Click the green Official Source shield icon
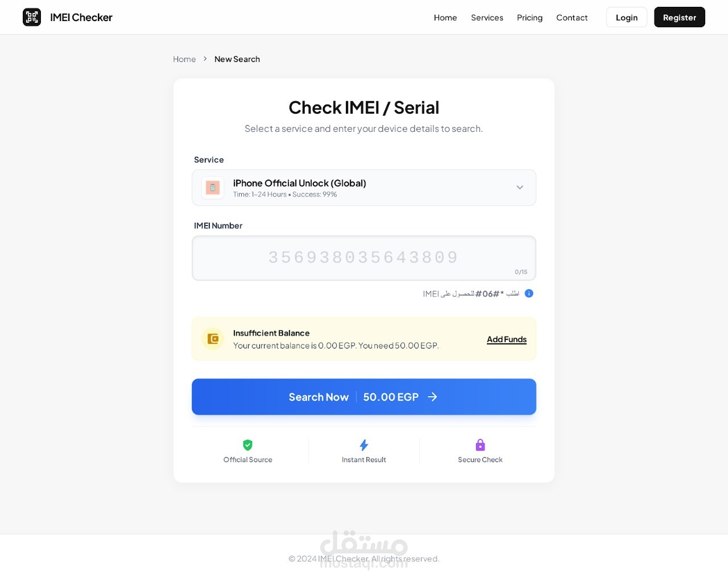The height and width of the screenshot is (582, 728). point(247,445)
